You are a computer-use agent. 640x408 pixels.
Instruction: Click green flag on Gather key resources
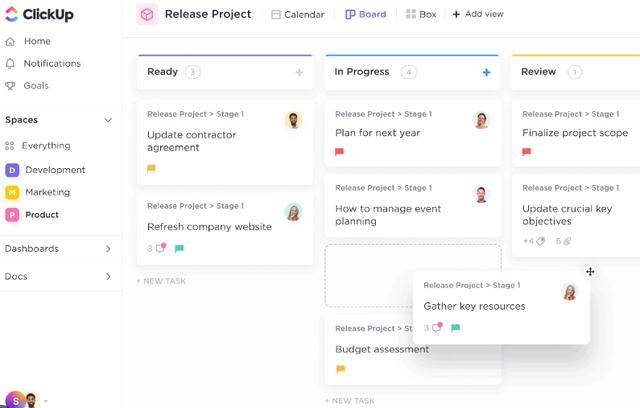[x=456, y=328]
